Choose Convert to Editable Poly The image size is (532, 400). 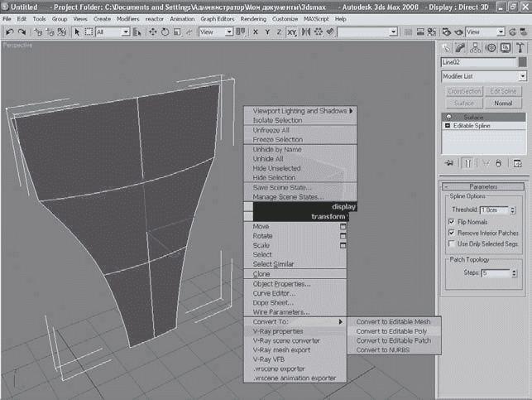coord(391,330)
